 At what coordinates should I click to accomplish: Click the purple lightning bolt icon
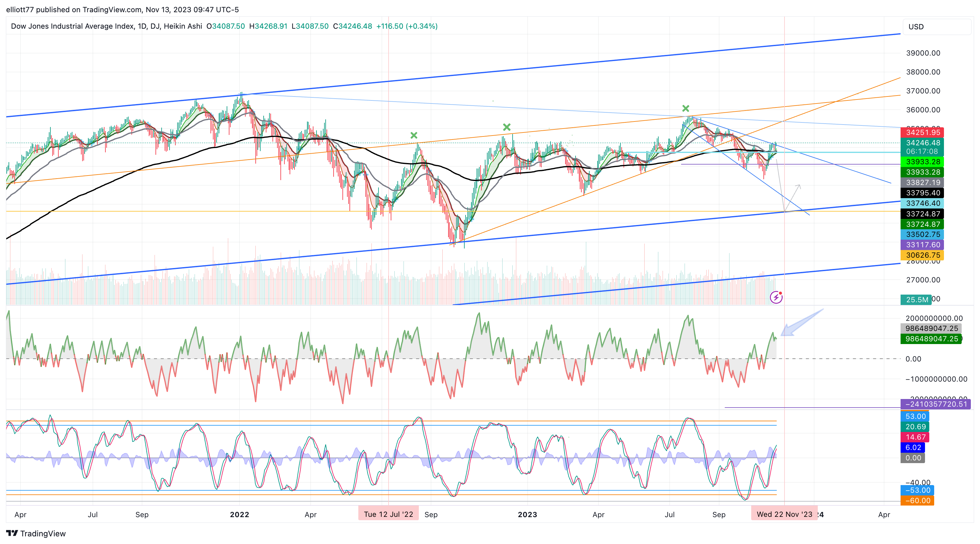776,297
